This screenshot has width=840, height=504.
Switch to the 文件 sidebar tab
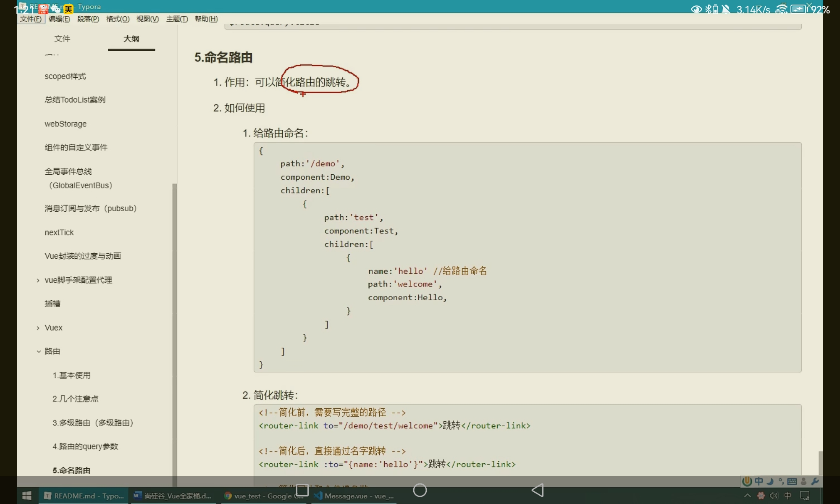(62, 39)
